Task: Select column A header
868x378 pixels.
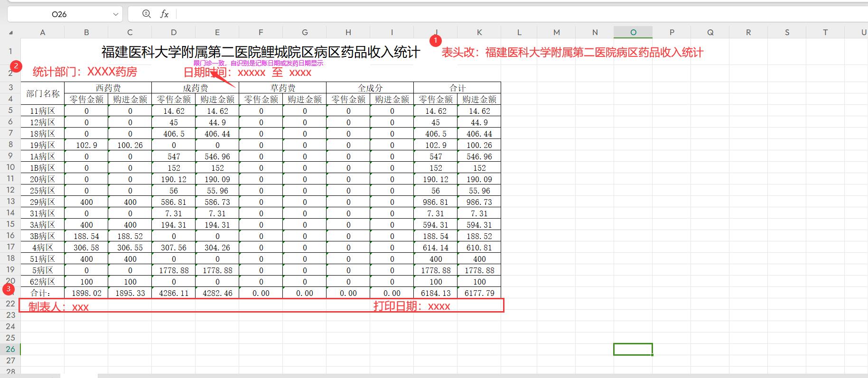Action: coord(43,32)
